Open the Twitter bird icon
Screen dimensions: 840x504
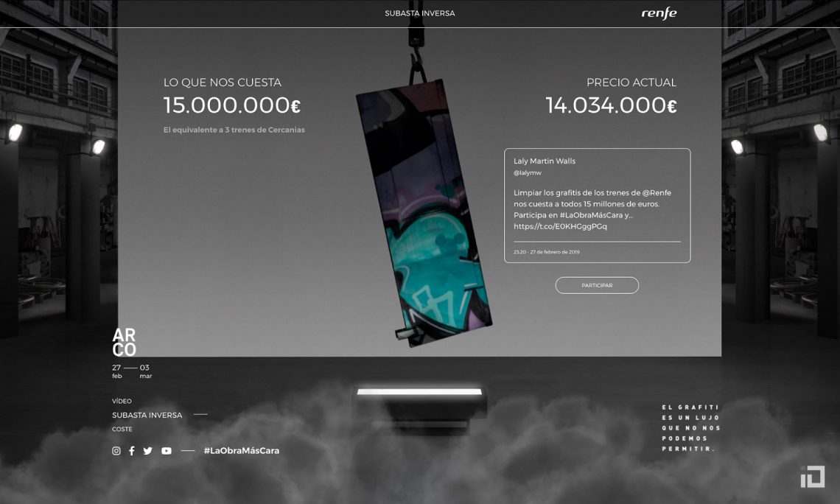148,451
